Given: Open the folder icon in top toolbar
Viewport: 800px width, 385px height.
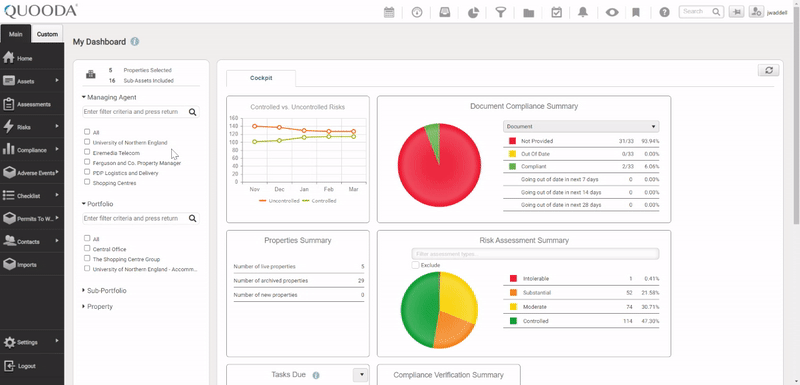Looking at the screenshot, I should [529, 13].
